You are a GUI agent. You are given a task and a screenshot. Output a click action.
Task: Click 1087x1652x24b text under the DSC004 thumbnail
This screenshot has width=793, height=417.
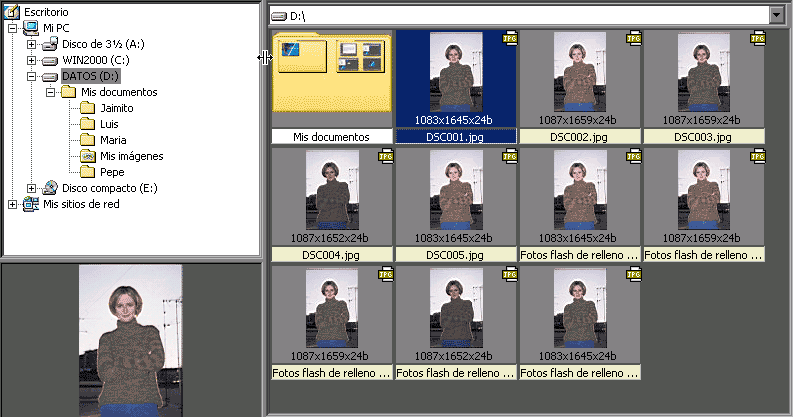pyautogui.click(x=329, y=238)
